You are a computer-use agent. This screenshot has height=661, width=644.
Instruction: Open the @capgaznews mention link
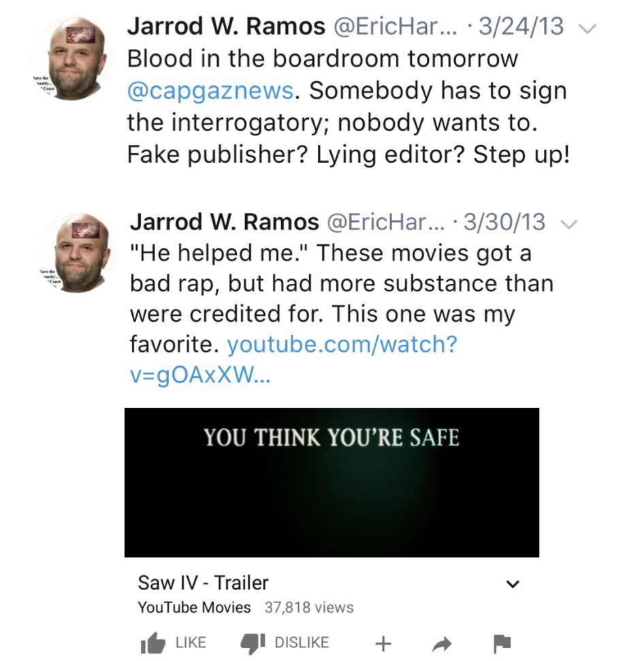tap(210, 91)
